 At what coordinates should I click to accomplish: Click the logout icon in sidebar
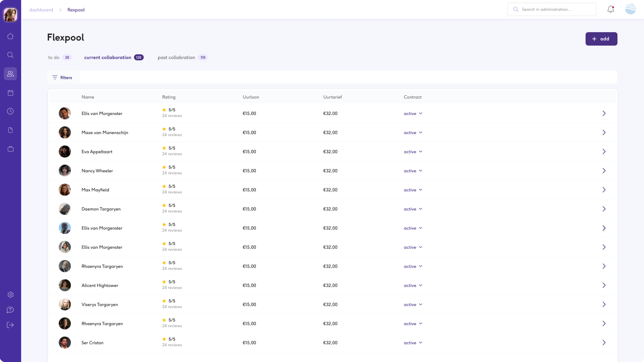(10, 325)
